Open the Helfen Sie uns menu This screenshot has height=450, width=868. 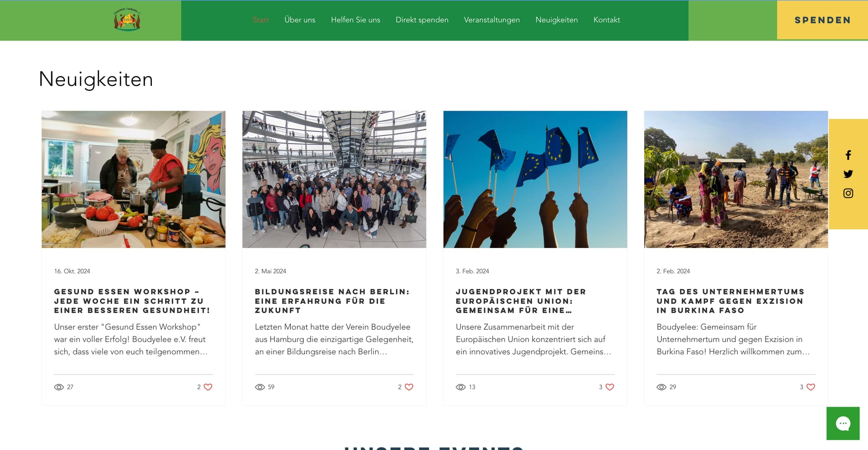(355, 20)
